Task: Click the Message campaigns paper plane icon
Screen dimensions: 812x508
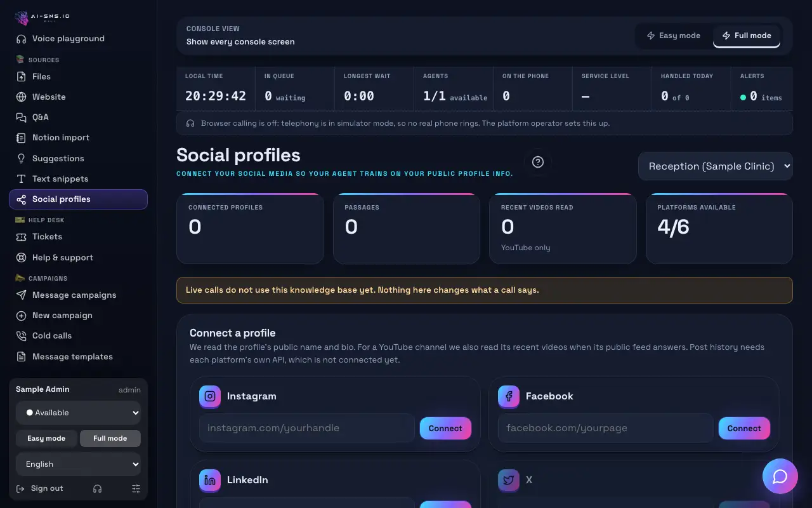Action: click(x=21, y=295)
